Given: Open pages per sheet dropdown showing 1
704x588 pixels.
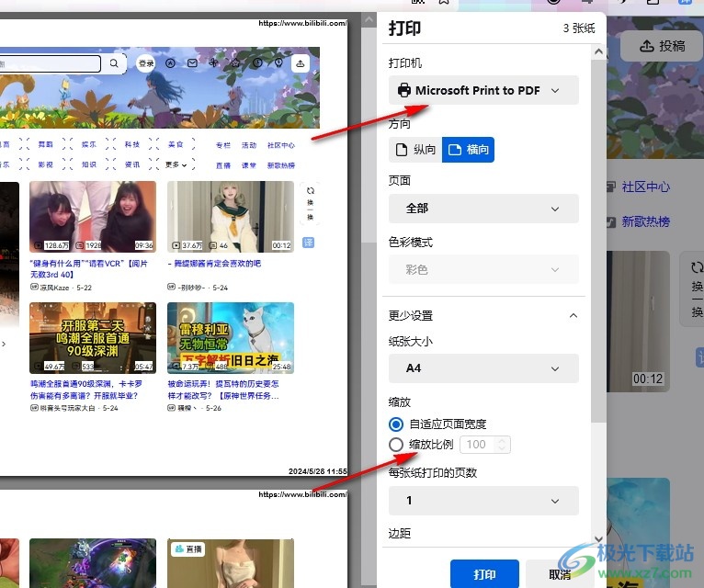Looking at the screenshot, I should click(x=483, y=501).
